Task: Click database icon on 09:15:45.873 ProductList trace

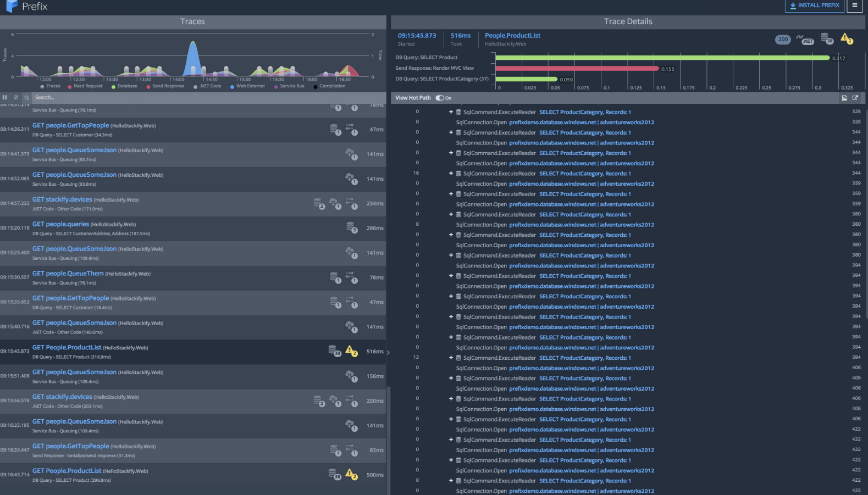Action: 335,351
